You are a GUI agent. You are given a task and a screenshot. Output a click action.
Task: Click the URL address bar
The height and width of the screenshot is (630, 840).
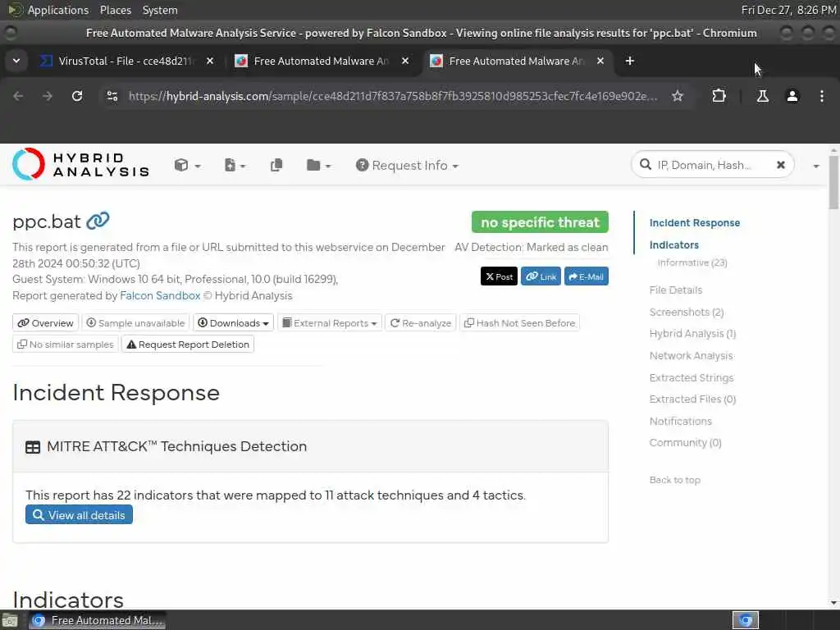[x=393, y=96]
